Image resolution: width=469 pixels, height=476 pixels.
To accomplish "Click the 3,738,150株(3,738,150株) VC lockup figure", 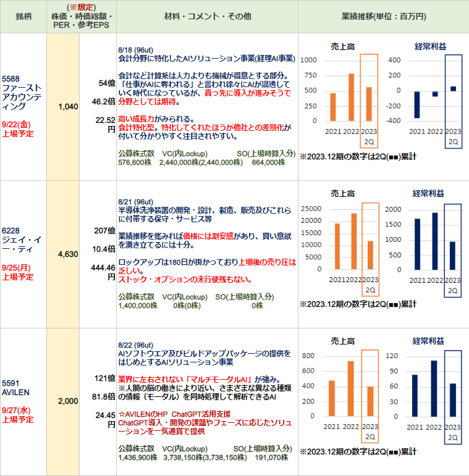I will point(205,457).
